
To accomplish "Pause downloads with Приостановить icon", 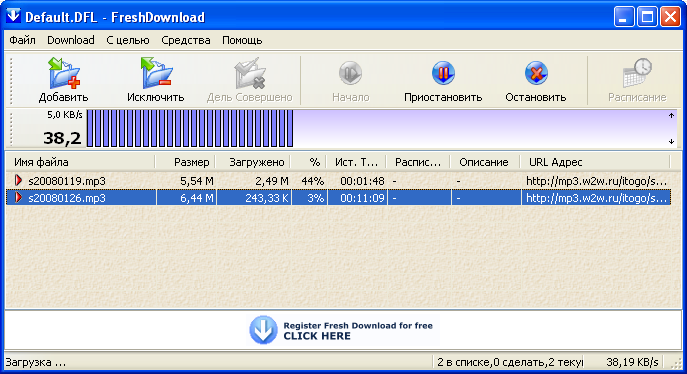I will (x=443, y=73).
